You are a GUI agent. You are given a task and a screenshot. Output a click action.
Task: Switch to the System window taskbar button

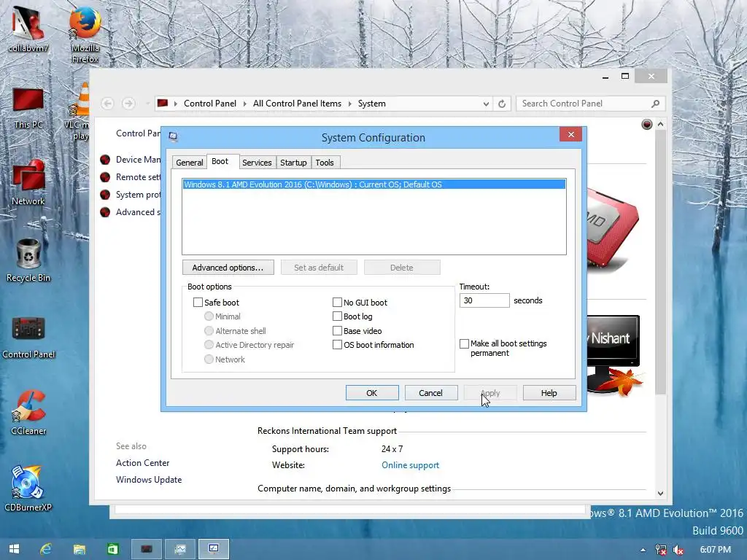180,548
